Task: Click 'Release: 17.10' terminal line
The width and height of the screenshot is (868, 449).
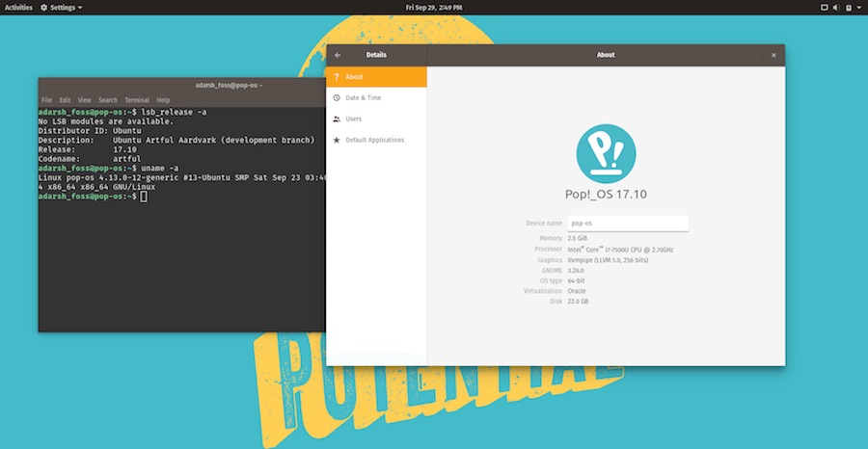Action: [x=88, y=150]
